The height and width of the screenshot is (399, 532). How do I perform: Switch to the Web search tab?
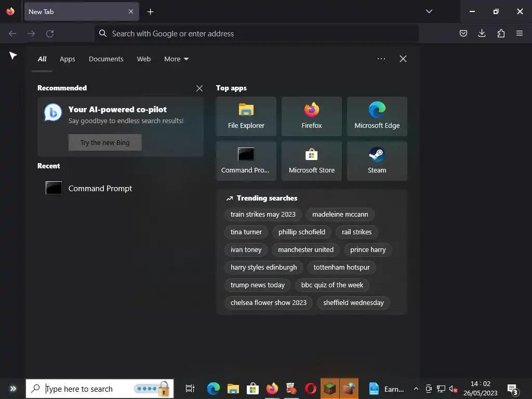click(x=143, y=59)
